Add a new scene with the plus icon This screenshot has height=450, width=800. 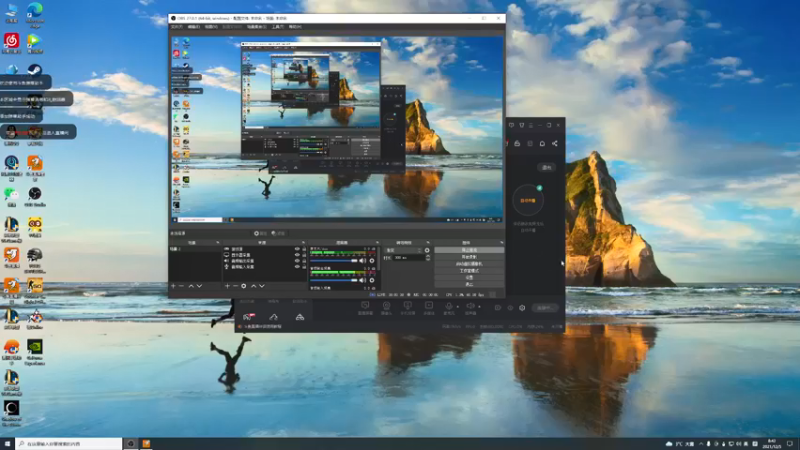(x=173, y=286)
